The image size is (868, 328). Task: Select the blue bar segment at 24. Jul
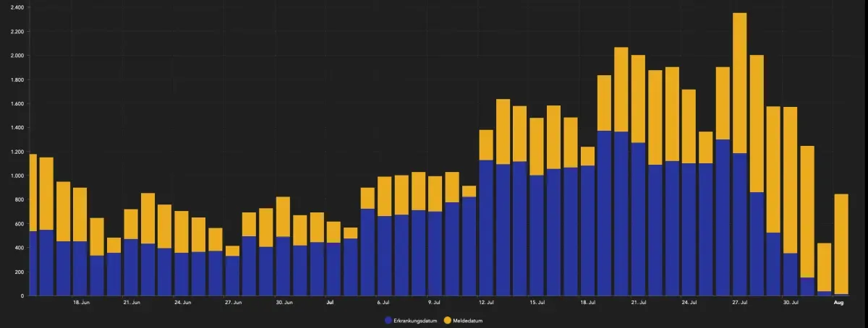pos(689,229)
